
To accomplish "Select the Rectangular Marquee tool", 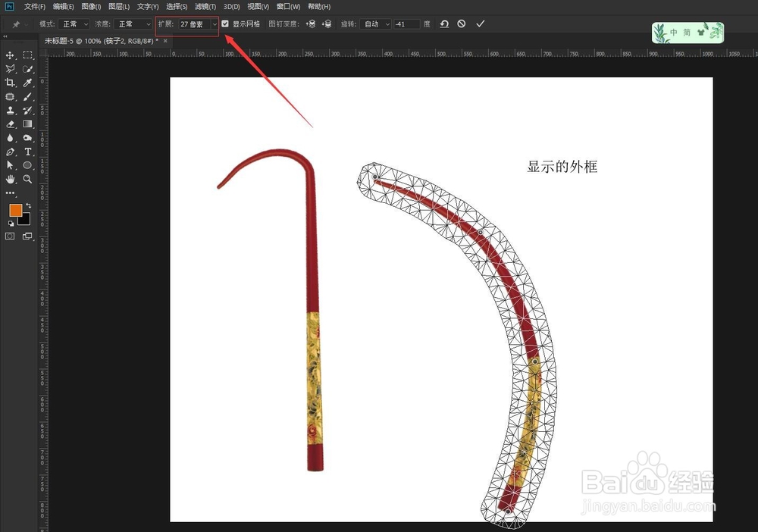I will tap(27, 55).
